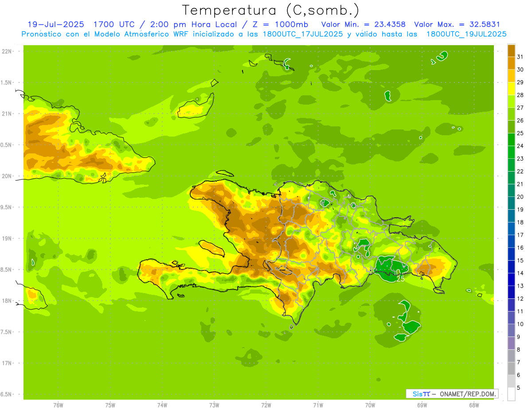Click the legend swatch above the 31 mark
Image resolution: width=532 pixels, height=411 pixels.
511,50
